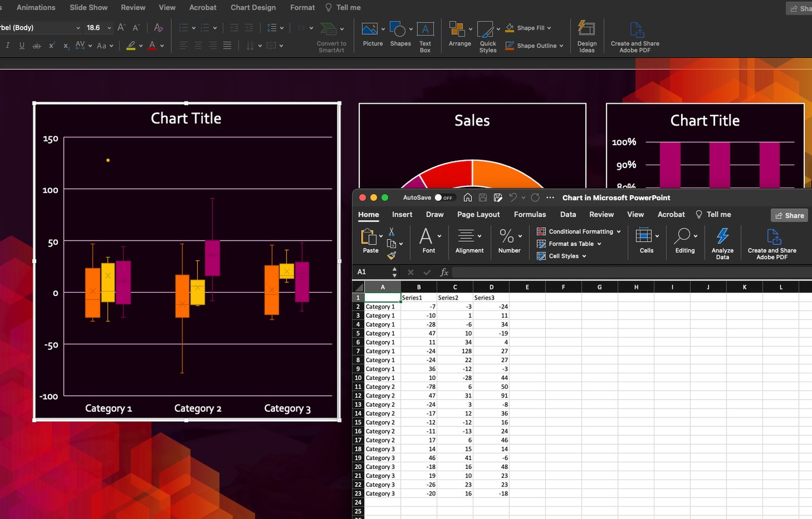Screen dimensions: 812x519
Task: Switch to the Chart Design ribbon tab
Action: point(253,7)
